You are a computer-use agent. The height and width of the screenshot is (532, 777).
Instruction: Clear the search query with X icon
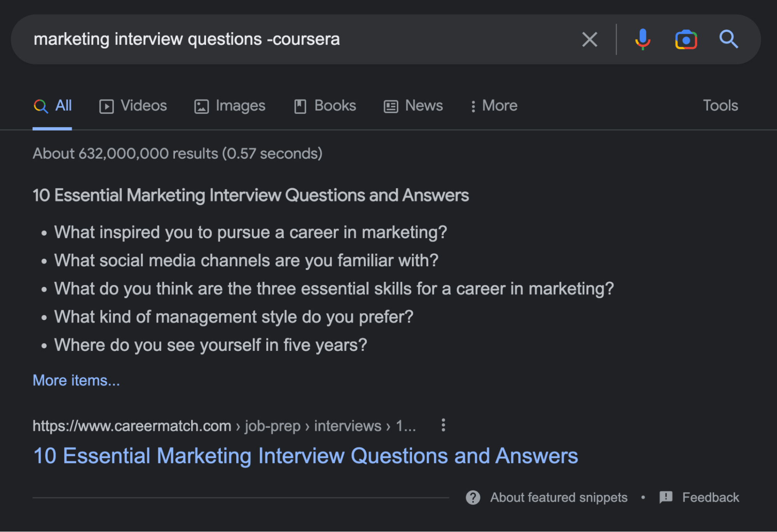[x=589, y=39]
